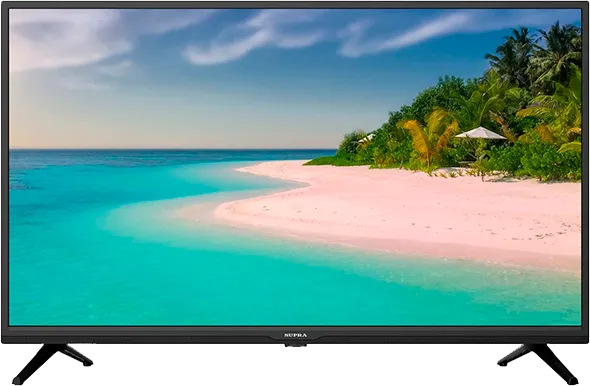Screen dimensions: 590x386
Task: Click the tall palm trees at top right
Action: pyautogui.click(x=534, y=56)
